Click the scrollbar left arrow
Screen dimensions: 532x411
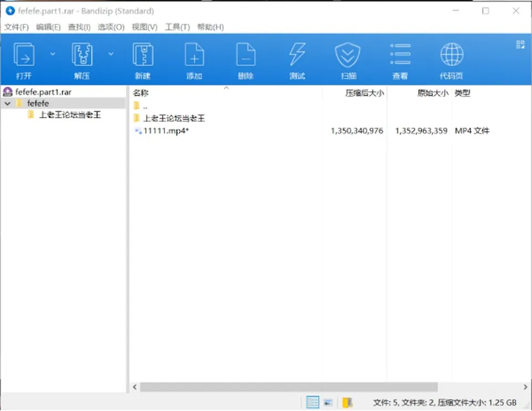135,387
